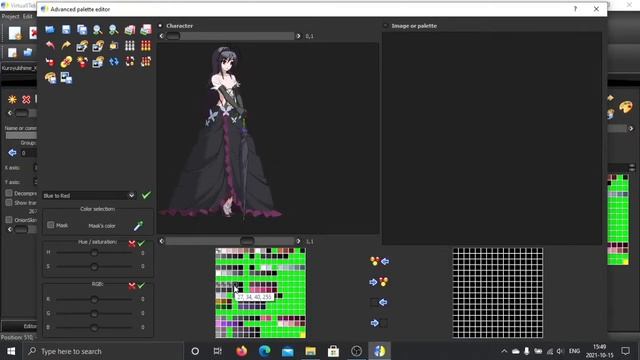Click the S saturation slider handle

94,267
